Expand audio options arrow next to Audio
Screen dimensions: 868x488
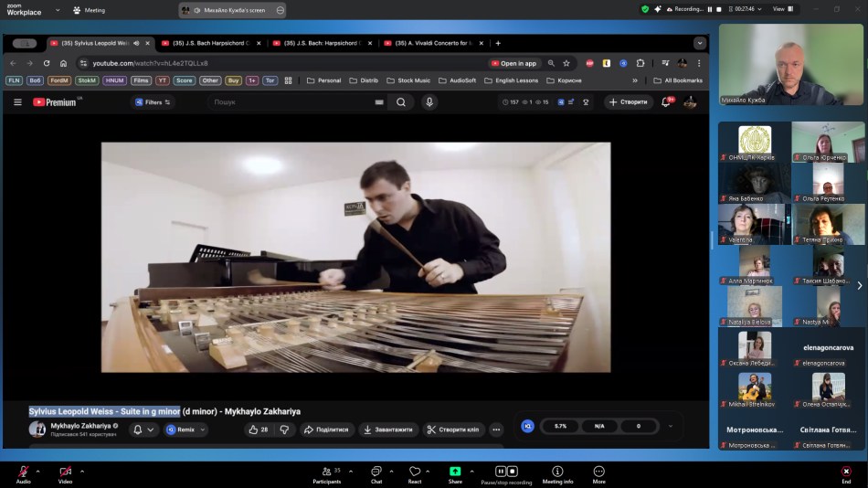coord(38,472)
